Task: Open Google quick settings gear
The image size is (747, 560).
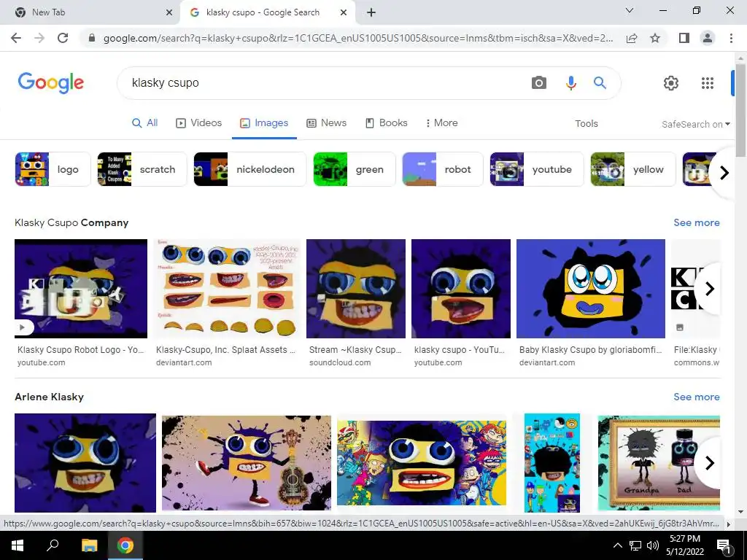Action: (x=671, y=83)
